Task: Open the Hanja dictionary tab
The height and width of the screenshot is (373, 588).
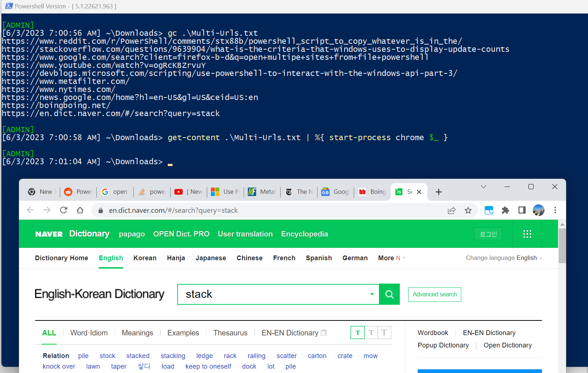Action: pyautogui.click(x=176, y=258)
